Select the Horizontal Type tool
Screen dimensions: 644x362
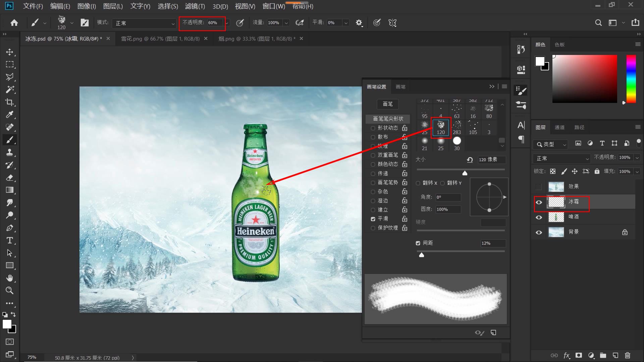pos(10,240)
